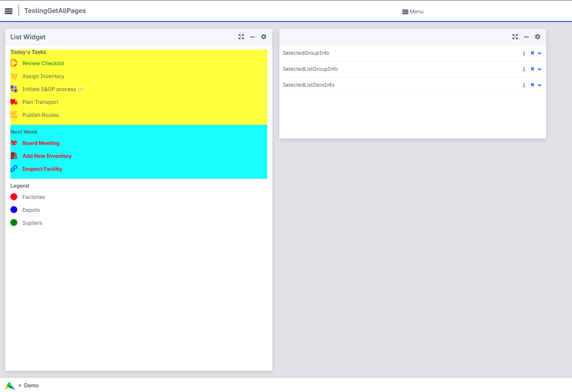Maximize the List Widget panel
The image size is (572, 392).
click(241, 37)
